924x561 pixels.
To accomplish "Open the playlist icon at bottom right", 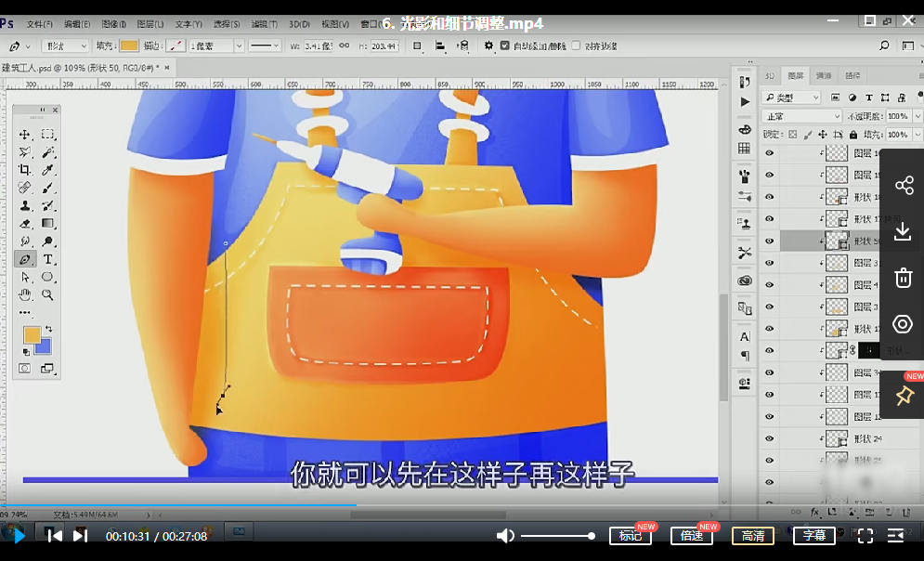I will click(896, 536).
